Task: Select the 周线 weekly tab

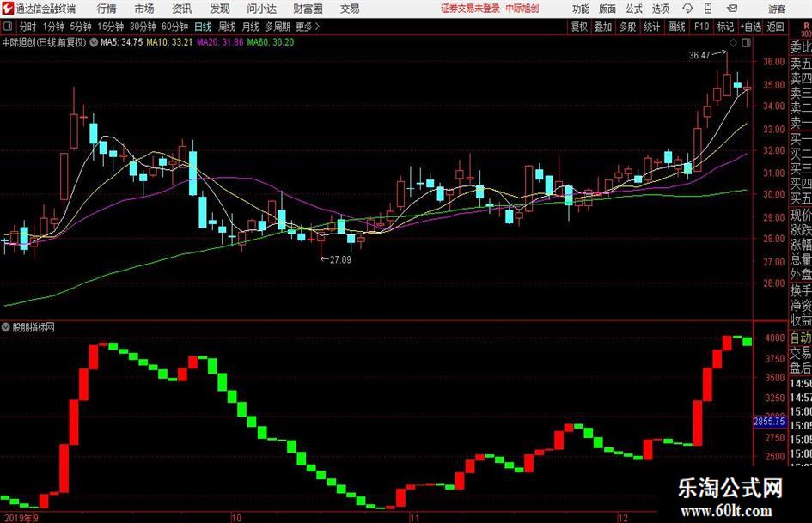Action: click(226, 27)
